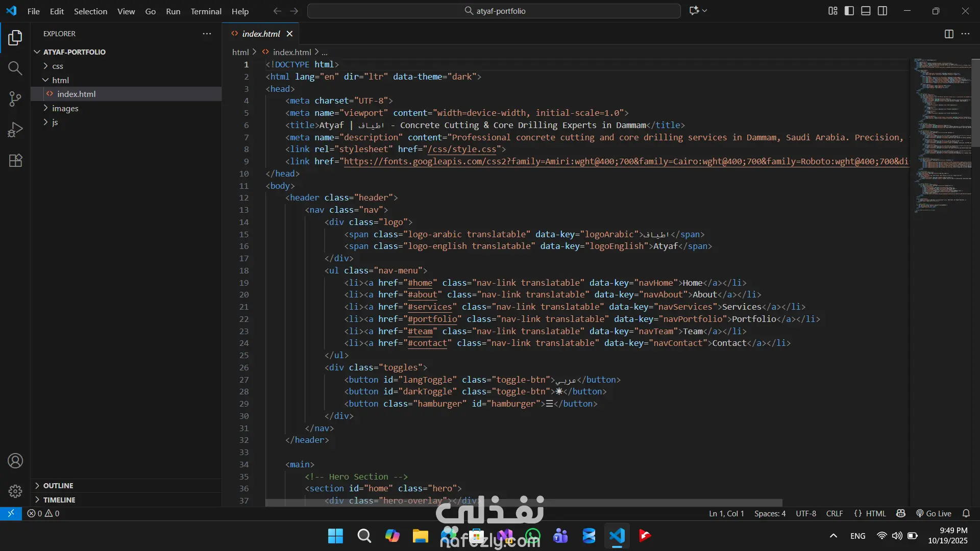Viewport: 980px width, 551px height.
Task: Toggle the primary side bar visibility
Action: point(849,11)
